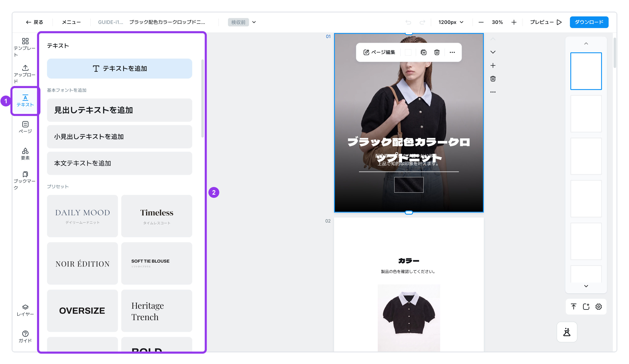The image size is (629, 364).
Task: Delete page via floating toolbar trash icon
Action: [437, 52]
